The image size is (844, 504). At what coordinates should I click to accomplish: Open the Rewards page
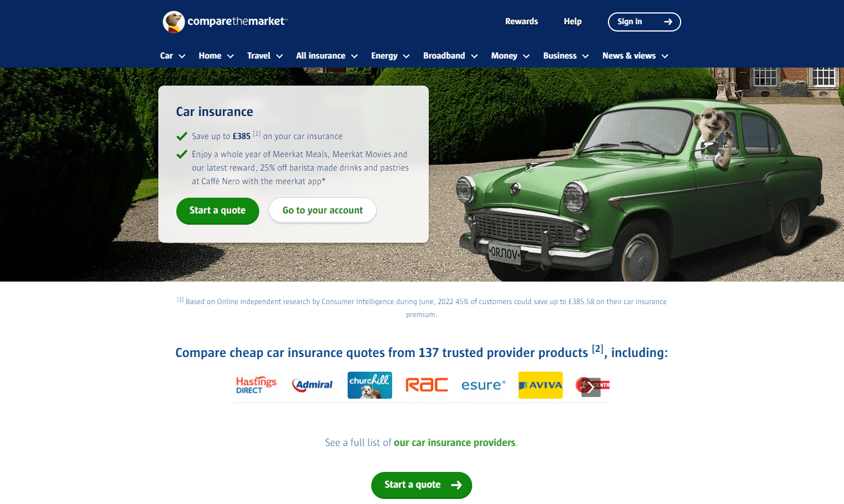[522, 21]
